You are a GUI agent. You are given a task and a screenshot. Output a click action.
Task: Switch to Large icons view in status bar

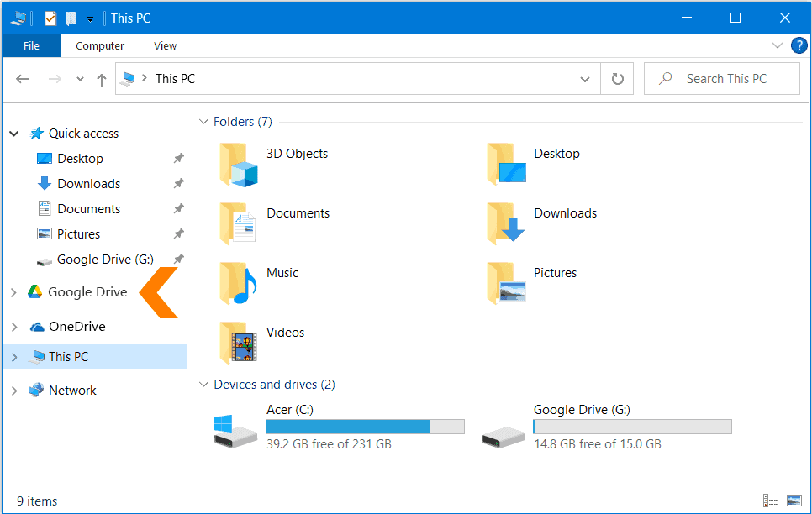pos(794,501)
